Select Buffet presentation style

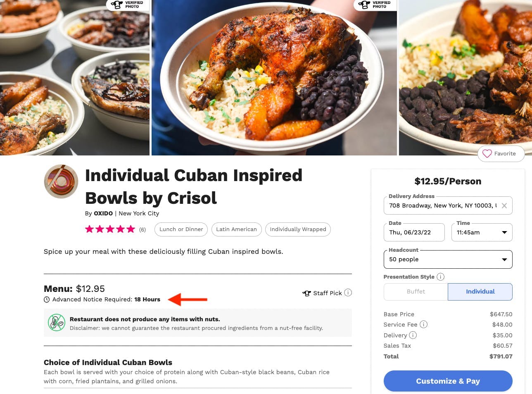pyautogui.click(x=416, y=291)
